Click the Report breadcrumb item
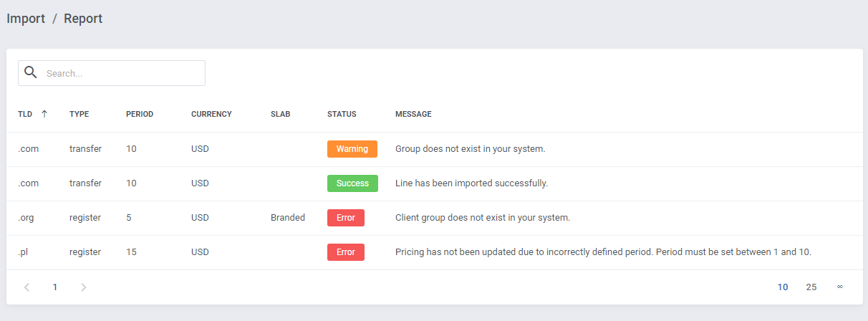Image resolution: width=868 pixels, height=321 pixels. [83, 19]
